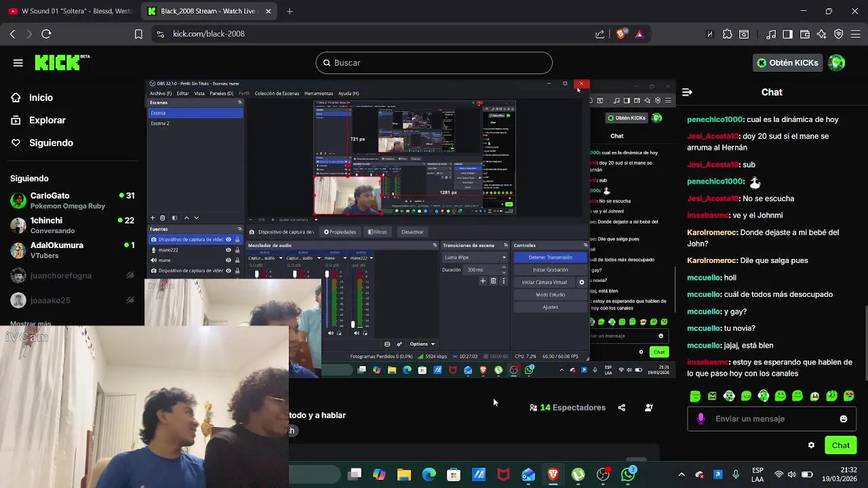Bookmark this page icon
This screenshot has height=488, width=868.
138,34
